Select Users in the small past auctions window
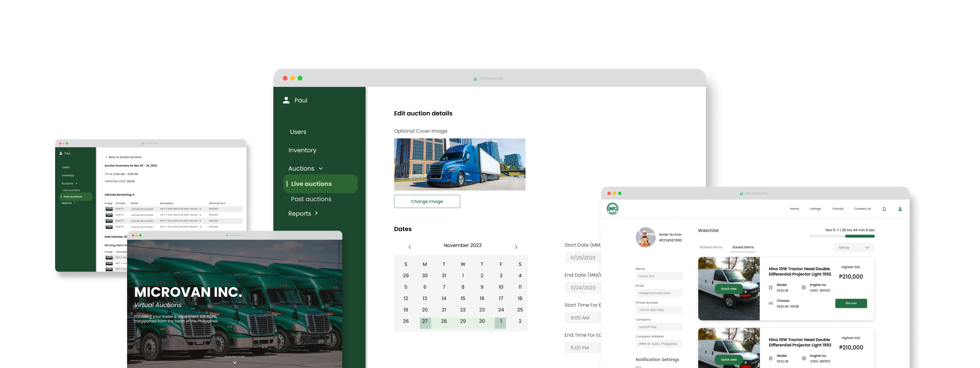The width and height of the screenshot is (980, 368). coord(66,167)
